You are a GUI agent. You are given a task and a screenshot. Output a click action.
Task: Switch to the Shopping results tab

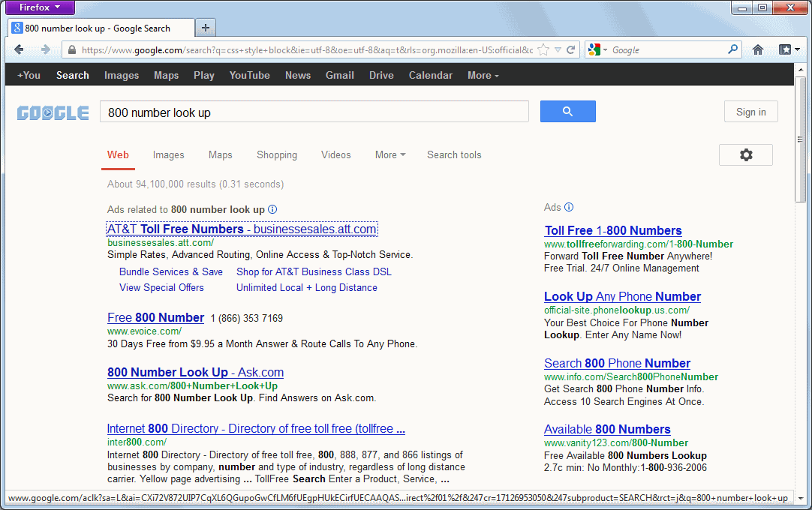tap(277, 154)
